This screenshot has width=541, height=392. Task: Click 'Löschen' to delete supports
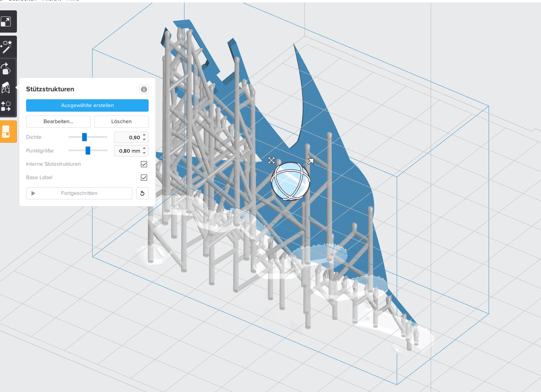click(121, 122)
